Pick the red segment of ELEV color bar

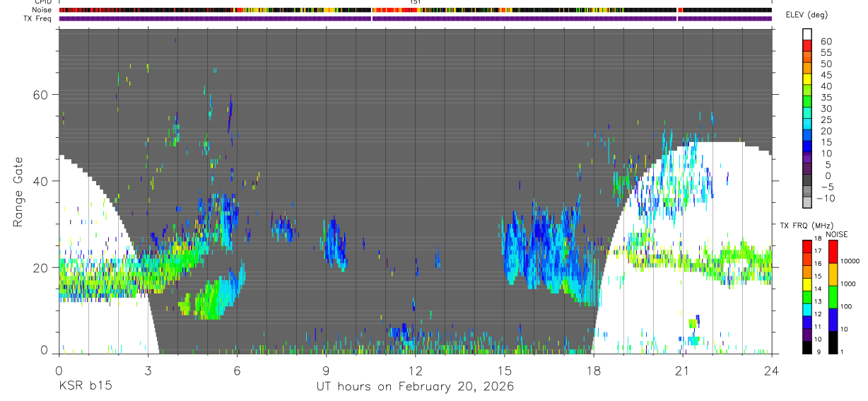[x=807, y=46]
